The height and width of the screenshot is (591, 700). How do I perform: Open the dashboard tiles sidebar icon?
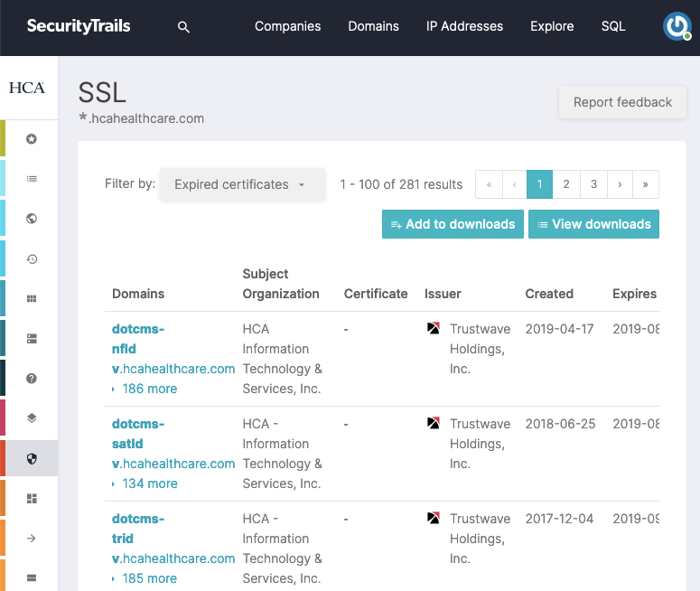[x=32, y=498]
